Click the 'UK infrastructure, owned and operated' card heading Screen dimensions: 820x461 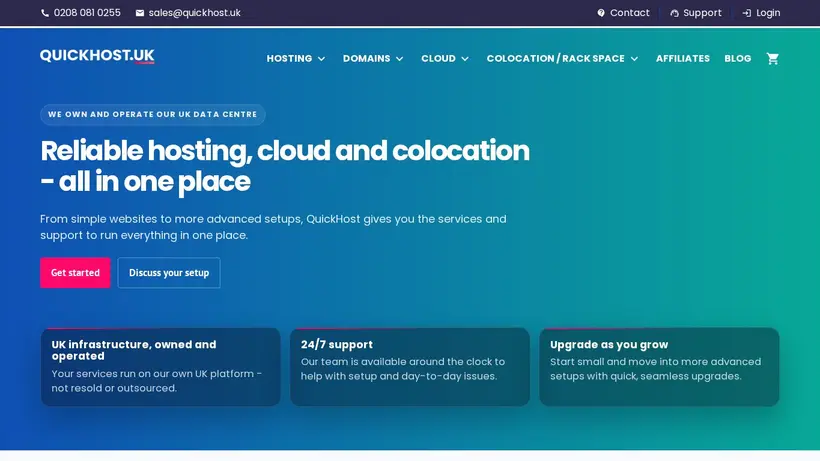click(134, 350)
